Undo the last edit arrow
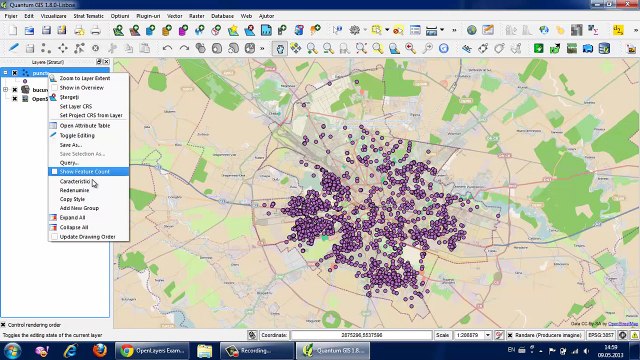Viewport: 640px width, 360px height. pos(167,48)
